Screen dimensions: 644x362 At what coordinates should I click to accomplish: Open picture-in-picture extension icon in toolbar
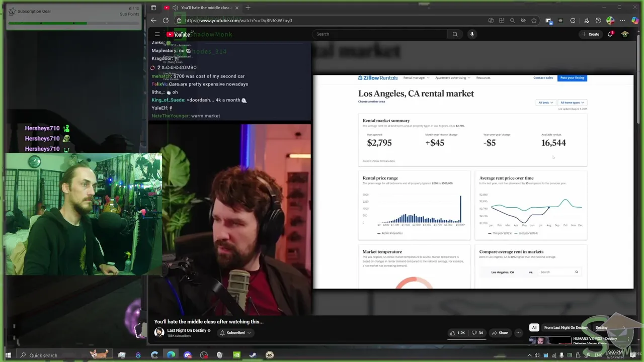pos(548,21)
